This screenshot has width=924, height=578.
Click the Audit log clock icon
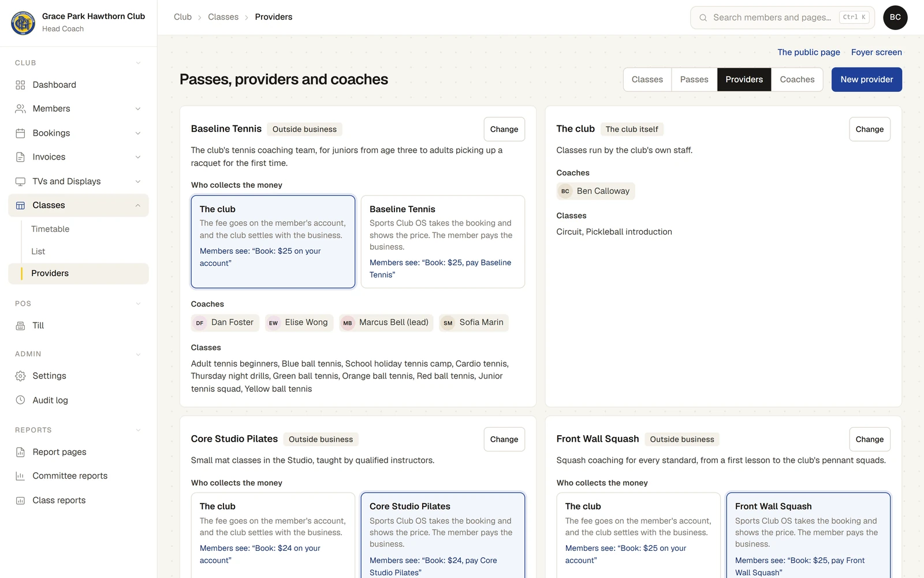click(x=20, y=400)
